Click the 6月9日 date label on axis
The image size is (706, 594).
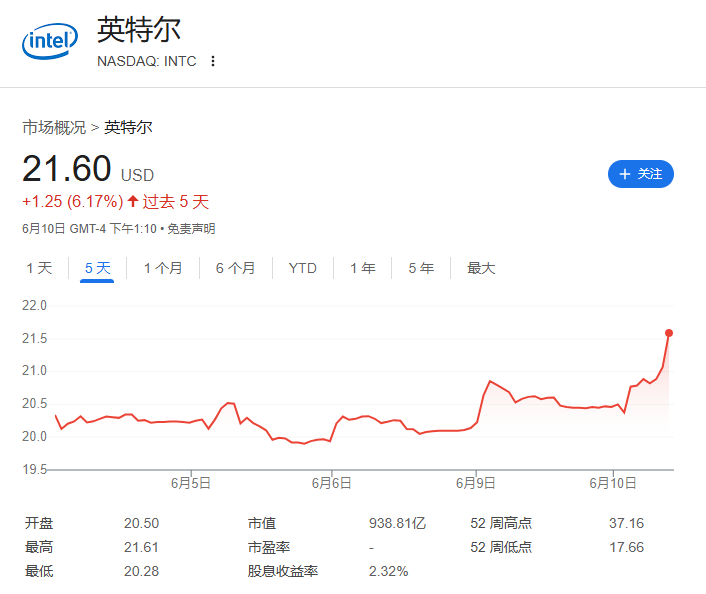tap(475, 483)
